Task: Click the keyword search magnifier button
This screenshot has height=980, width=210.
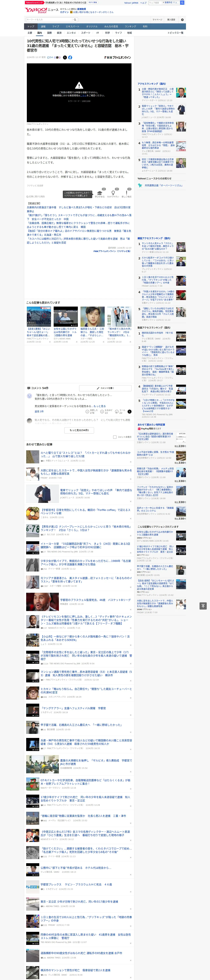Action: pyautogui.click(x=75, y=20)
